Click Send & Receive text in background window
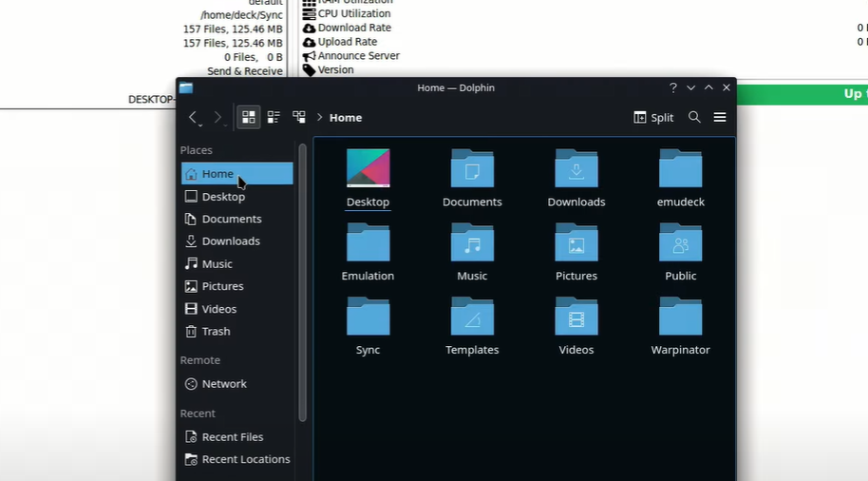 click(245, 71)
